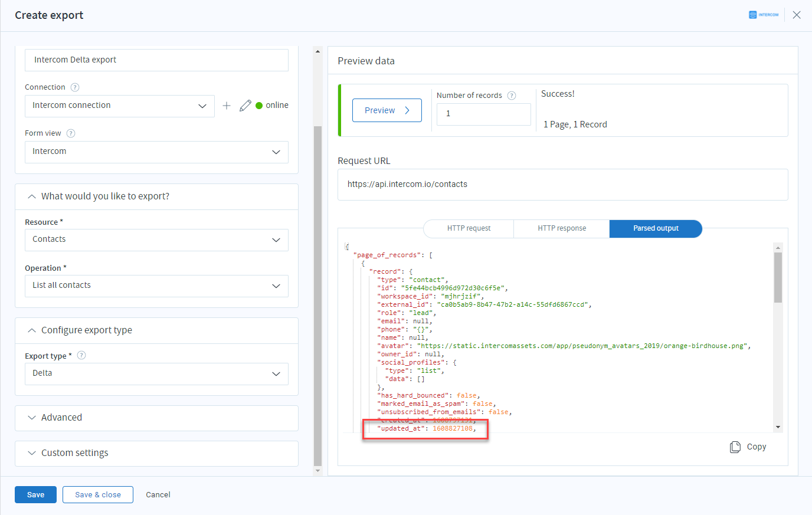Click the help icon next to Connection
Screen dimensions: 812x515
(x=75, y=87)
